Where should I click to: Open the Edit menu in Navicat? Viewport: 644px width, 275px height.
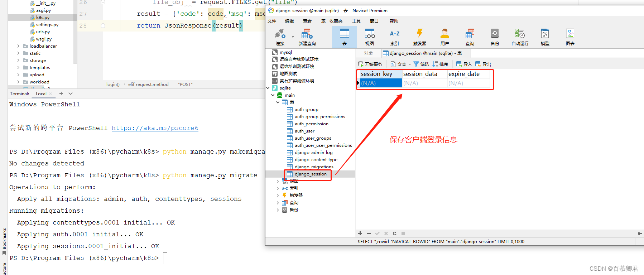(289, 21)
